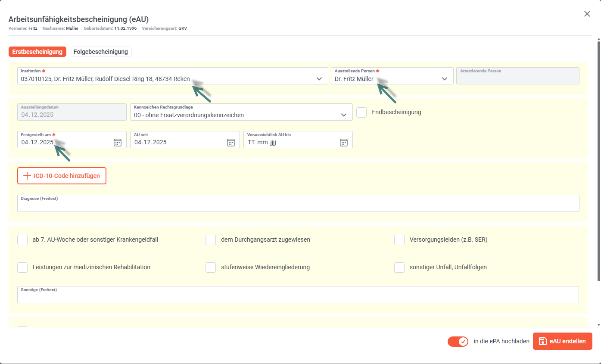Enable 'ab 7. AU-Woche' checkbox

22,240
